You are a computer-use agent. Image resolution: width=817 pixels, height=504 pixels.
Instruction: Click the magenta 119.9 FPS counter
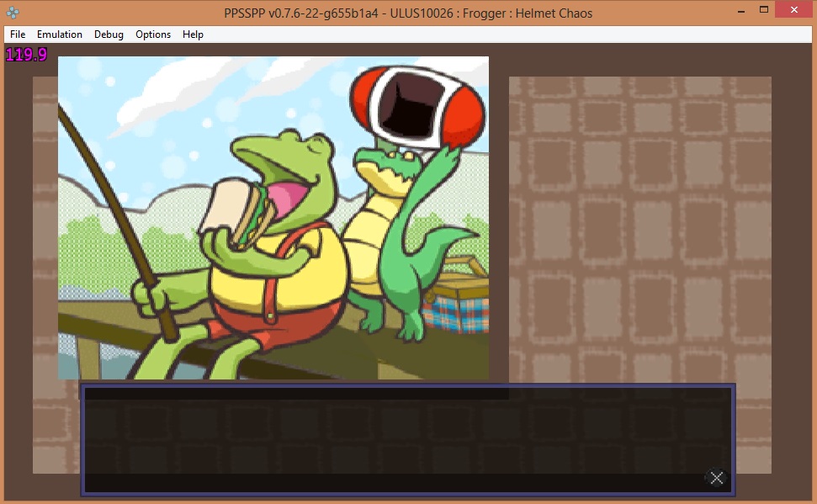tap(26, 55)
